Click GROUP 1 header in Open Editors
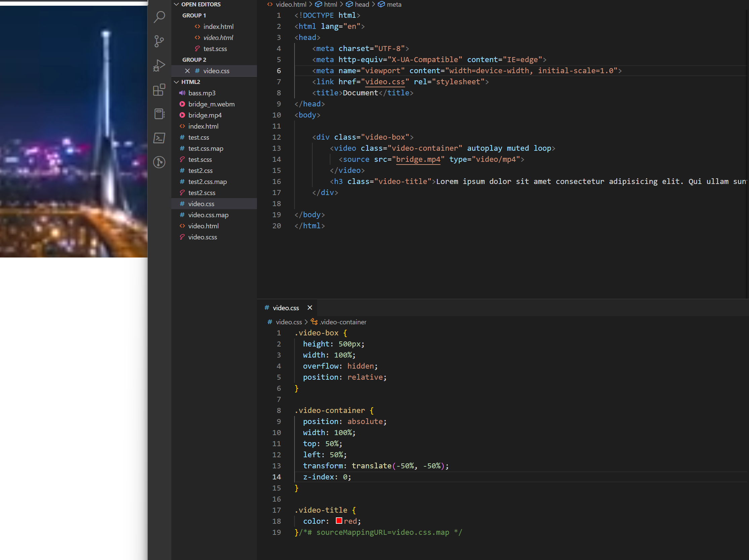Viewport: 749px width, 560px height. pos(194,15)
